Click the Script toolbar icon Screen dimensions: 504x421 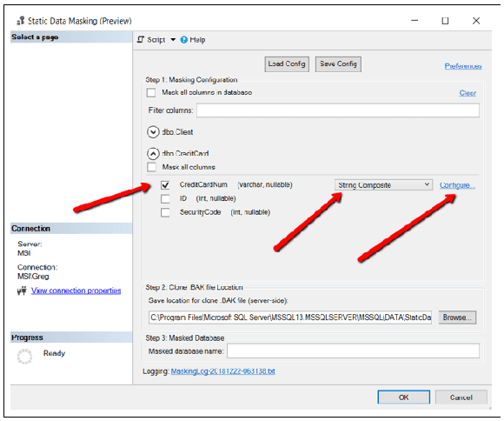pos(141,40)
